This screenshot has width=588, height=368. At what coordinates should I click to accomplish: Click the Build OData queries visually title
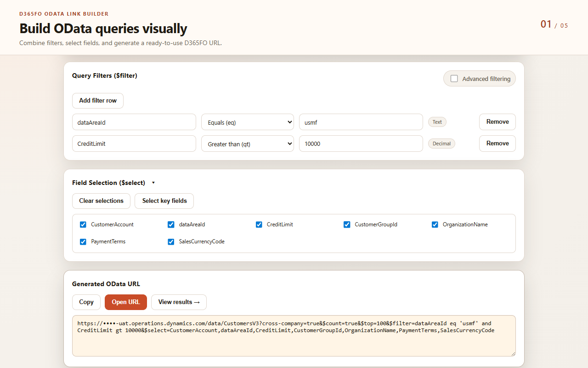click(x=103, y=29)
